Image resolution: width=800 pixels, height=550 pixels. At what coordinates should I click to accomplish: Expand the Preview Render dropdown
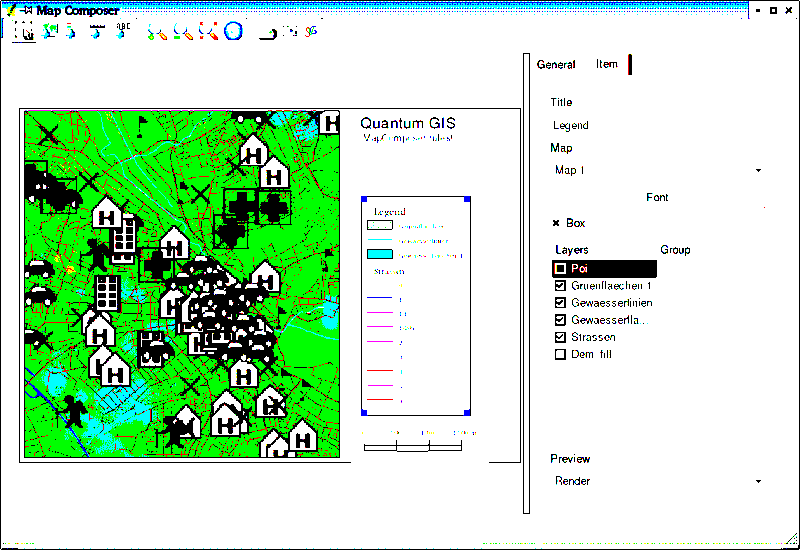point(656,481)
